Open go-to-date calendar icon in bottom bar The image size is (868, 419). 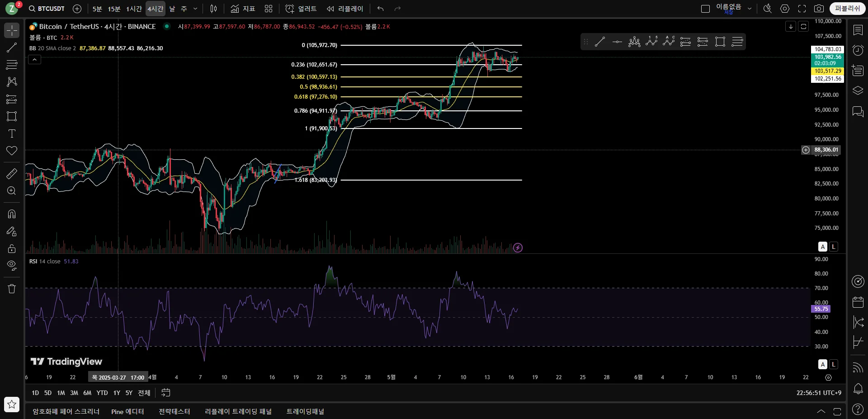tap(166, 393)
